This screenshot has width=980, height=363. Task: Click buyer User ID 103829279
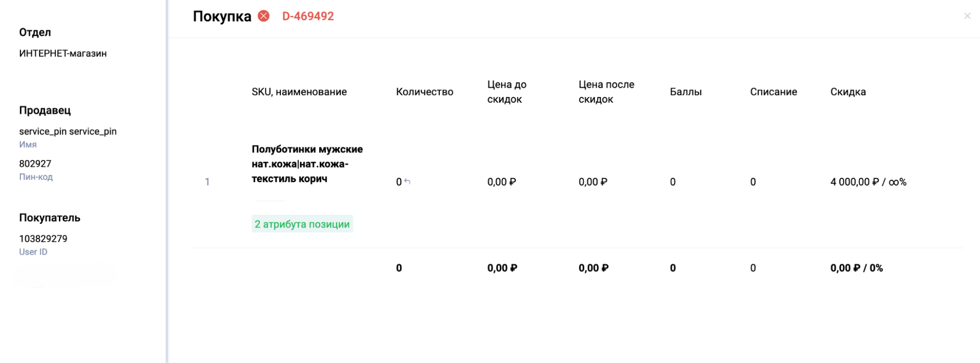pos(43,239)
